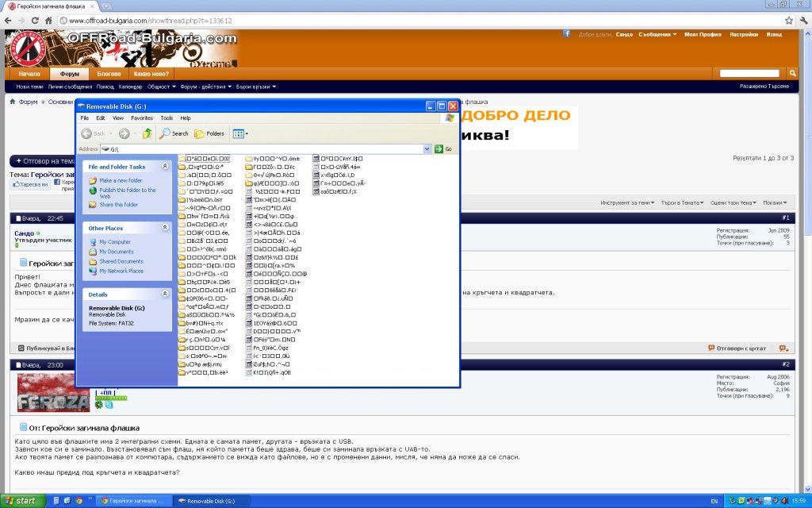812x508 pixels.
Task: Click the FEROZA user avatar
Action: [53, 392]
